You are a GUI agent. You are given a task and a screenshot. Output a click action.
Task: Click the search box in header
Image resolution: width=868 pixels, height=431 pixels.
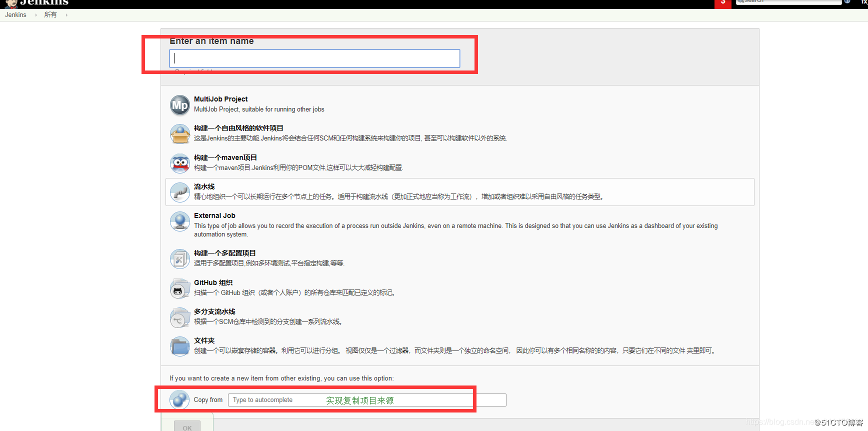click(788, 2)
